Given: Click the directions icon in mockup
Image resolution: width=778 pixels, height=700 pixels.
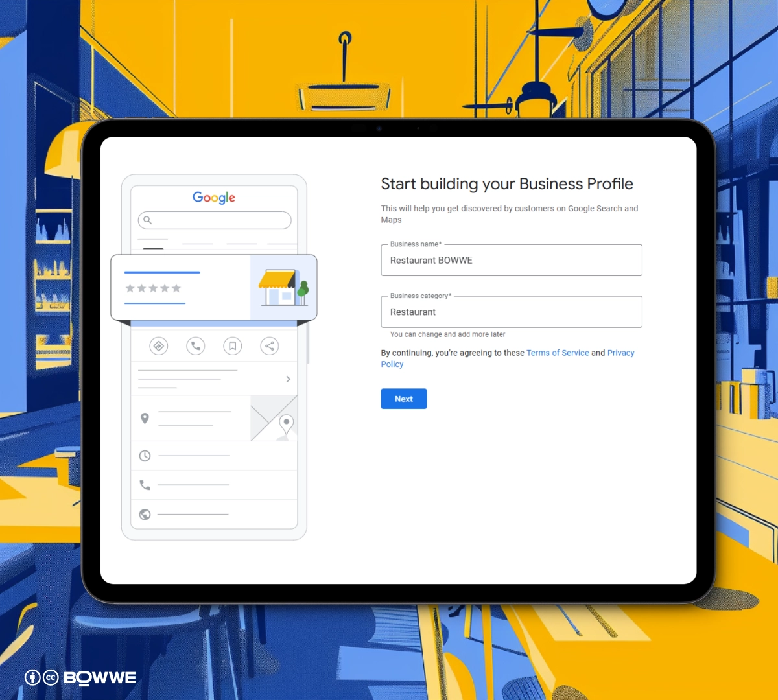Looking at the screenshot, I should (x=159, y=346).
